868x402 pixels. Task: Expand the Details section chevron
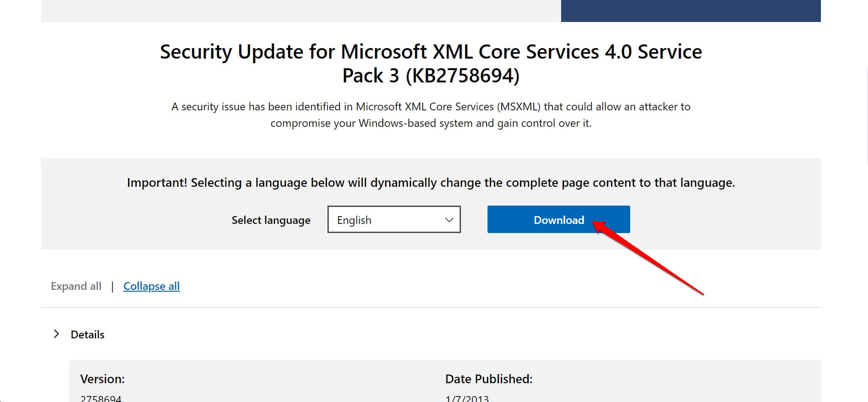[x=56, y=334]
